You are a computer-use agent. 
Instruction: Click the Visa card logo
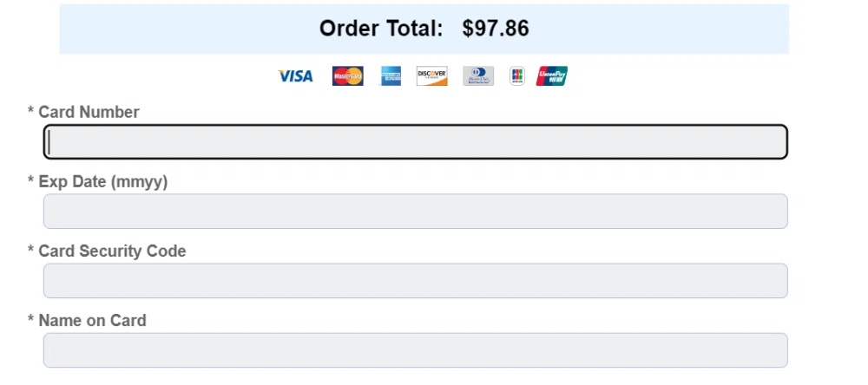pyautogui.click(x=295, y=76)
